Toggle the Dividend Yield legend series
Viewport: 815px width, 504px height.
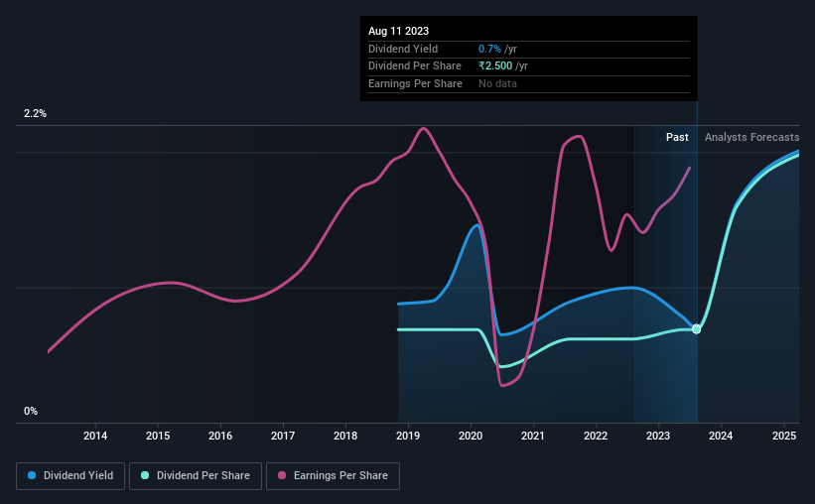point(70,476)
